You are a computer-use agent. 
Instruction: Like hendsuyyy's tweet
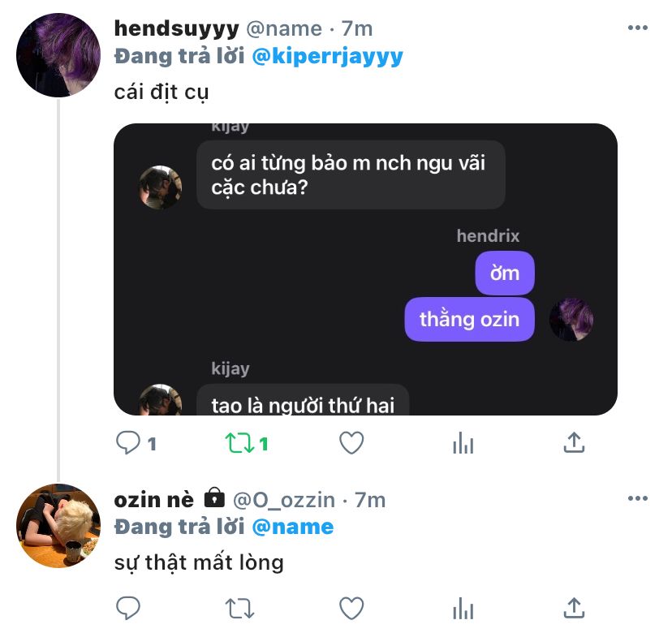tap(351, 443)
